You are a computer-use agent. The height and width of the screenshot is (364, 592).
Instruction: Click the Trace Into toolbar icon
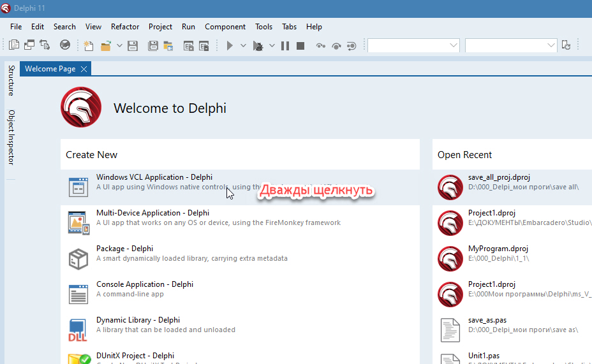(320, 46)
